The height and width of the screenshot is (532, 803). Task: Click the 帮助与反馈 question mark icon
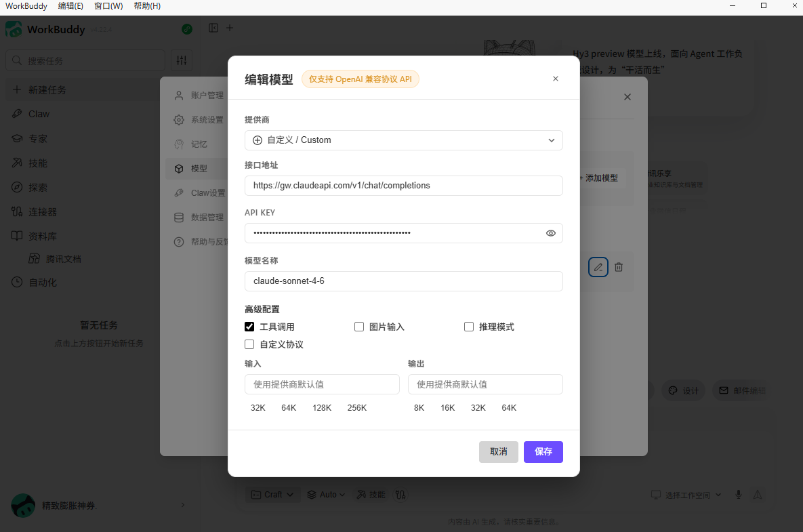(x=179, y=242)
